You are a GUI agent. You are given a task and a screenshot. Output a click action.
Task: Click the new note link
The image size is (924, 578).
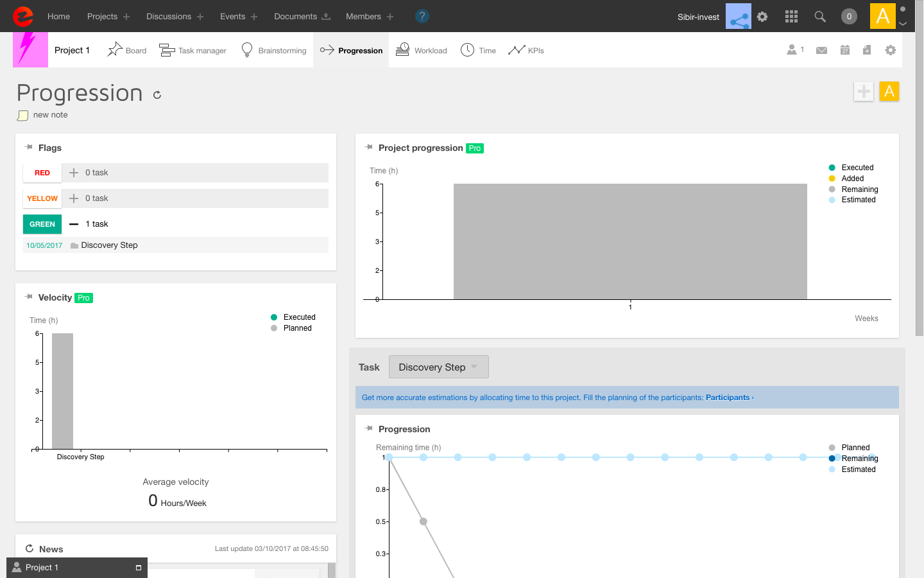(50, 115)
